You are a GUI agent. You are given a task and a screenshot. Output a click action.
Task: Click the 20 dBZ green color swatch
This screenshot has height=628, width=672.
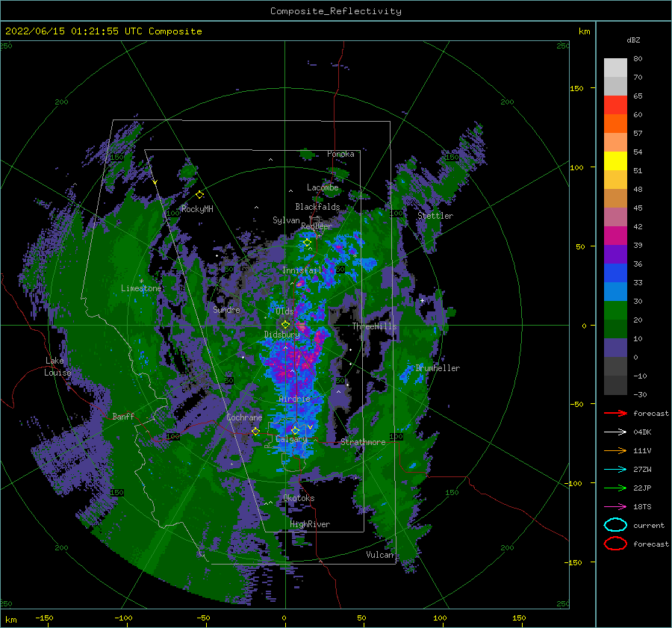[615, 311]
